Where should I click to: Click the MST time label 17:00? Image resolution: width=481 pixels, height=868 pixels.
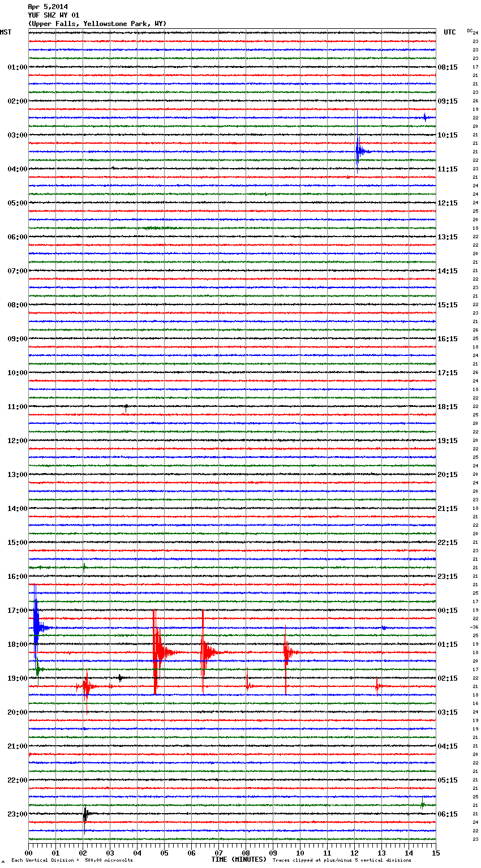pyautogui.click(x=17, y=611)
